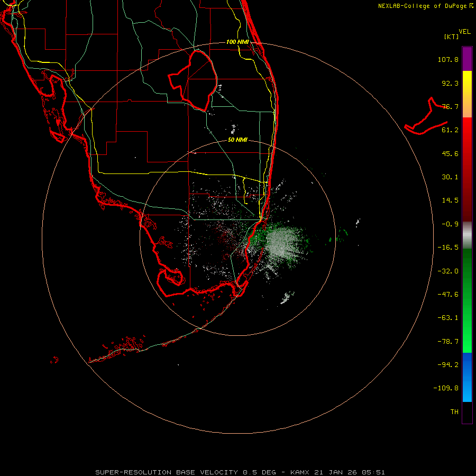Click the 30.1 velocity scale value
Image resolution: width=476 pixels, height=476 pixels.
450,177
